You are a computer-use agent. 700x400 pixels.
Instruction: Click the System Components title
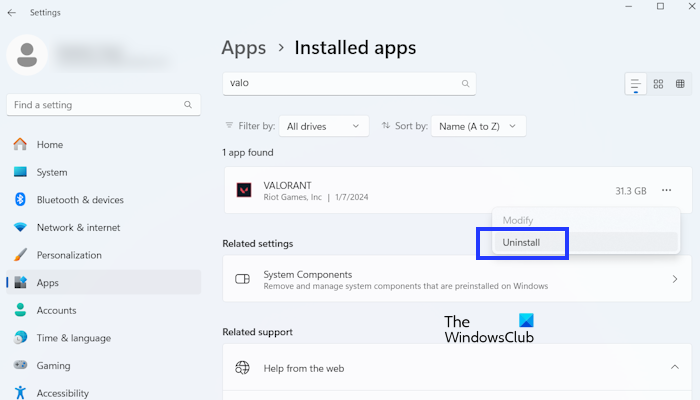(308, 275)
